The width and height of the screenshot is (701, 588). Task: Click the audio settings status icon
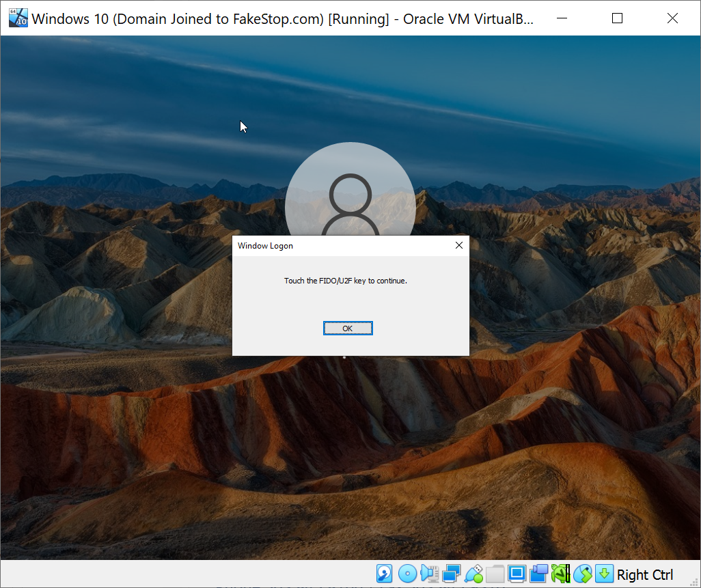429,574
